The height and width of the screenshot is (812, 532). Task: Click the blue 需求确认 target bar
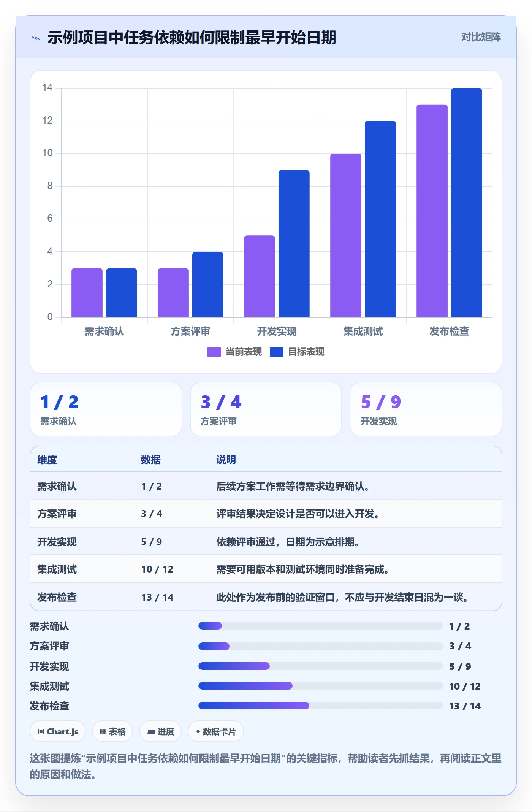(122, 292)
